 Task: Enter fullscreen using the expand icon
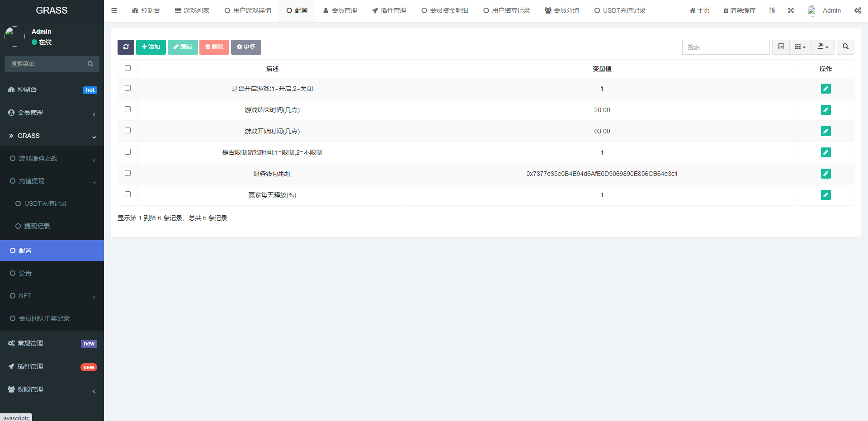(791, 10)
